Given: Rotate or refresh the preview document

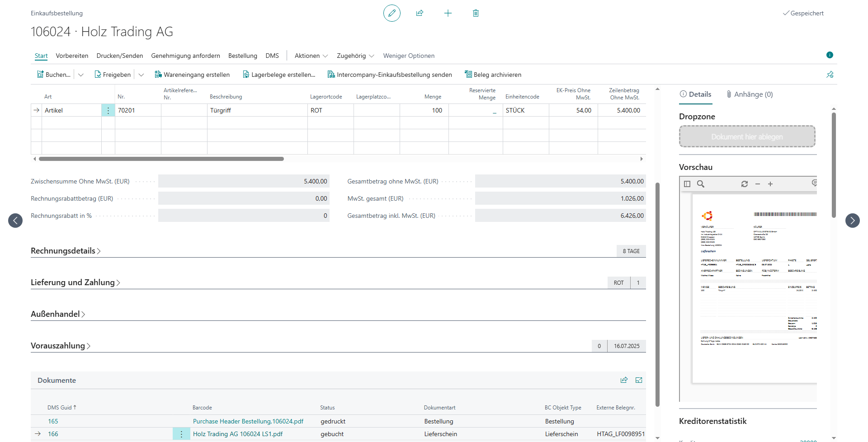Looking at the screenshot, I should point(745,184).
